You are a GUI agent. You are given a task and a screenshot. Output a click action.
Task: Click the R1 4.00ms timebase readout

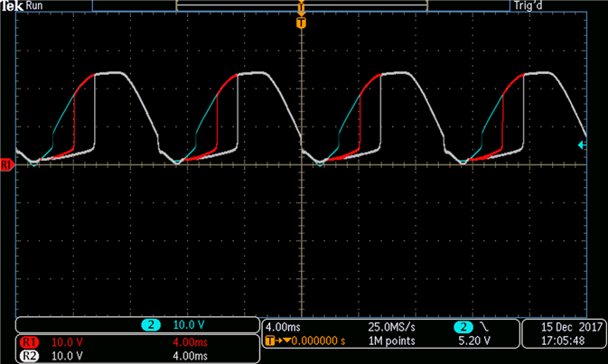[x=190, y=342]
